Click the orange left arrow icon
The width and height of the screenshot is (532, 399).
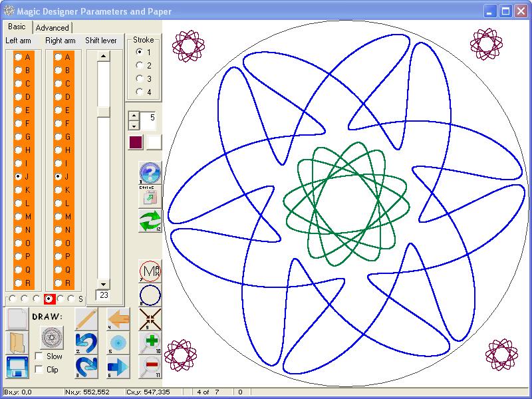click(x=118, y=319)
